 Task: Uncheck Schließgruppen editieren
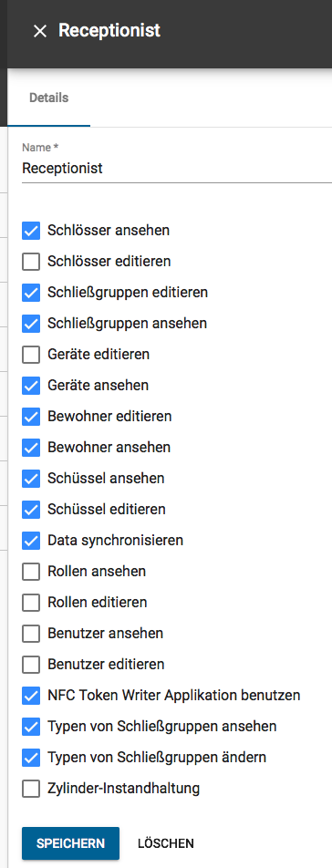[x=31, y=293]
